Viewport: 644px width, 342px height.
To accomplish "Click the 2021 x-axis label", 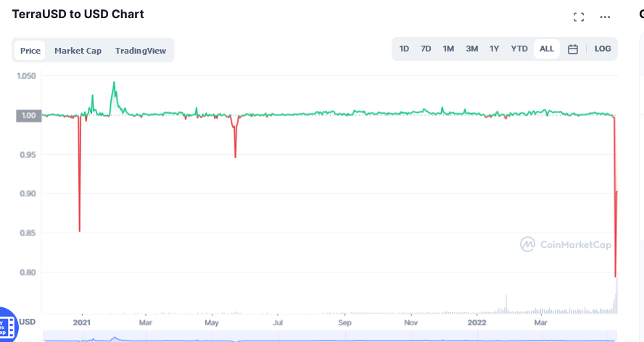I will click(x=82, y=322).
